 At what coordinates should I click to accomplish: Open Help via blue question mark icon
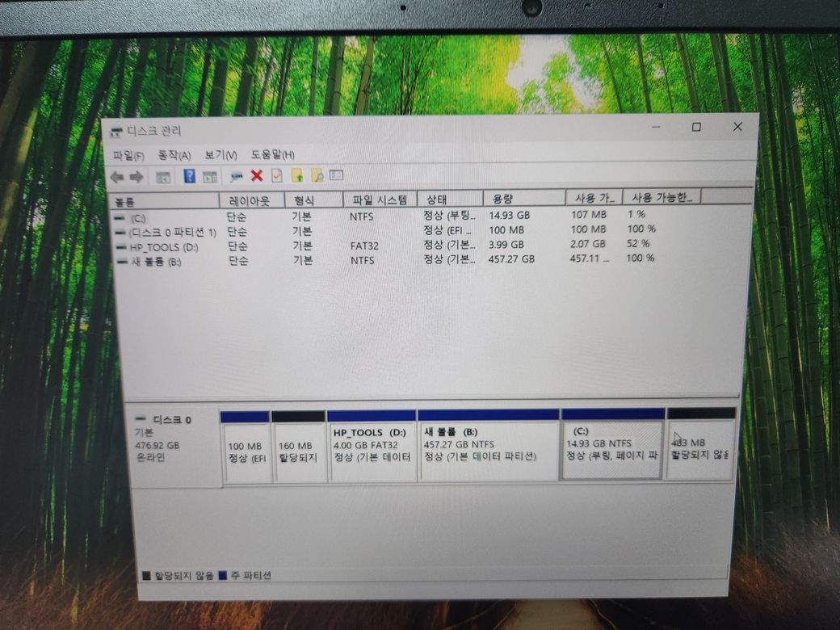coord(189,176)
